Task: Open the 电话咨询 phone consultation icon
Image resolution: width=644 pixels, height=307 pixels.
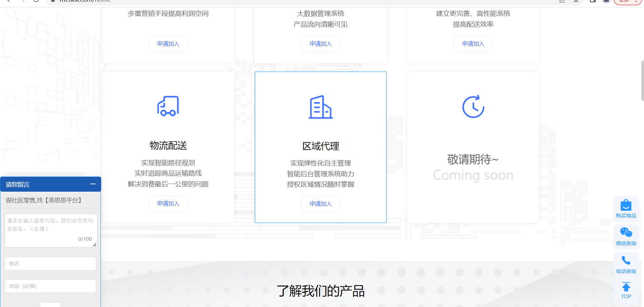Action: tap(626, 264)
